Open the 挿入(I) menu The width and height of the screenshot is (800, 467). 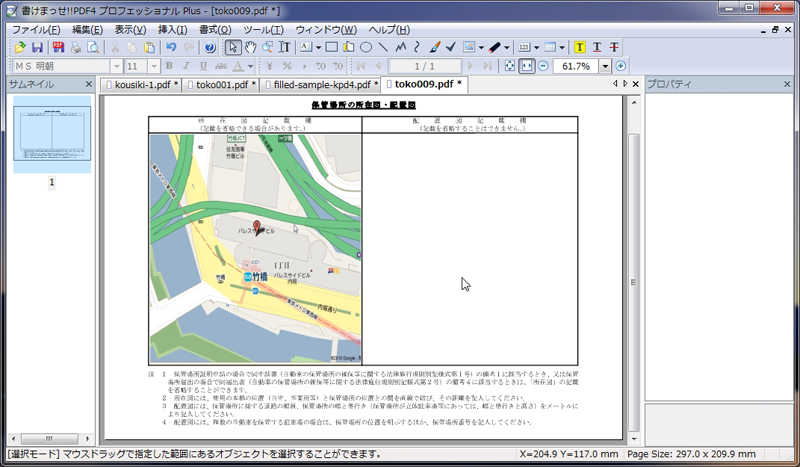[172, 30]
